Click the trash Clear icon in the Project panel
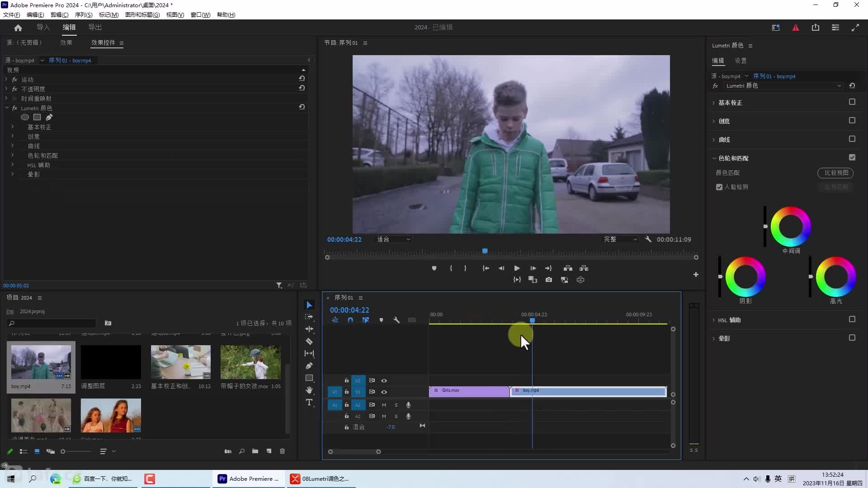This screenshot has width=868, height=488. (x=283, y=451)
